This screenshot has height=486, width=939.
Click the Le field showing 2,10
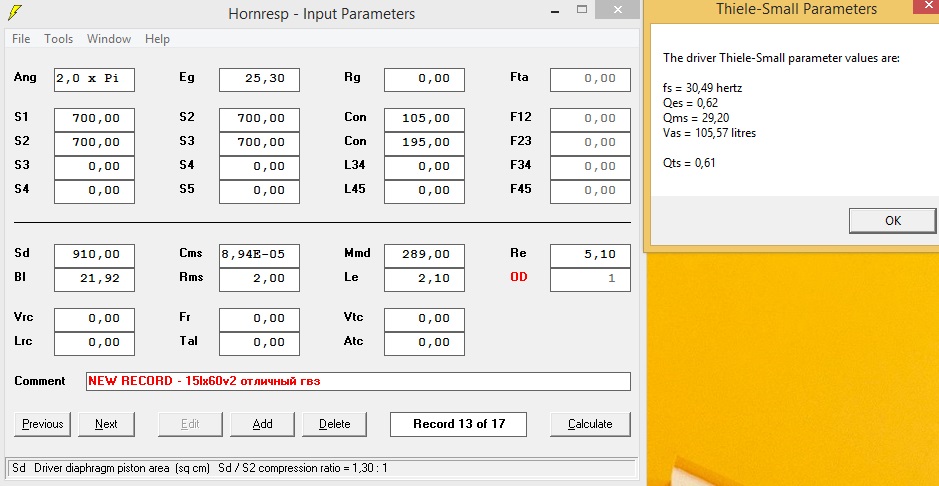[x=425, y=280]
